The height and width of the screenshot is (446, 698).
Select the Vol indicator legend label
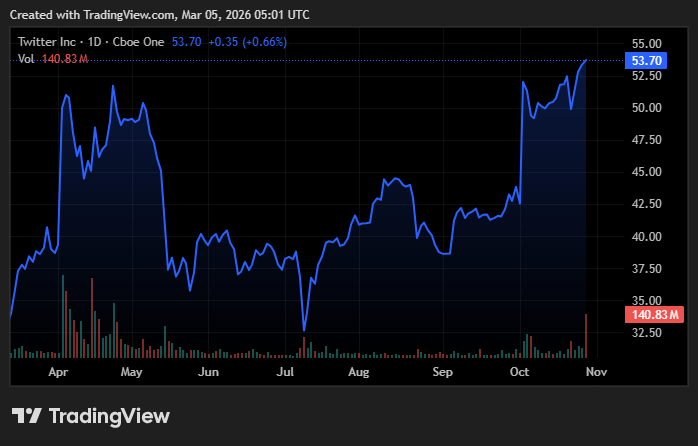(x=27, y=60)
